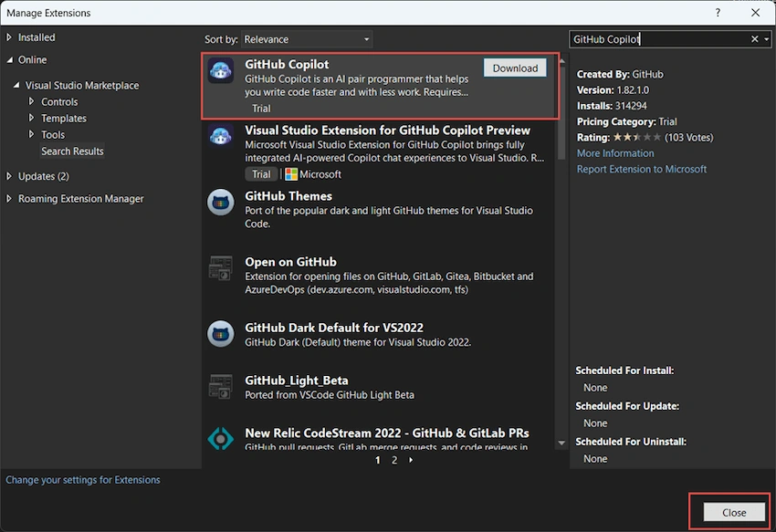Click the GitHub Copilot extension icon
This screenshot has height=532, width=776.
pos(220,71)
